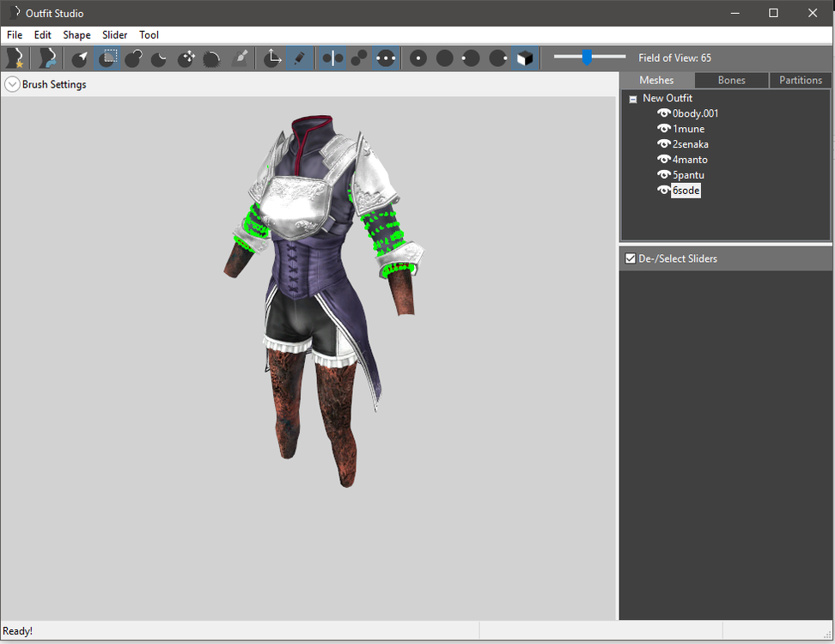Pick the Inflate brush tool
This screenshot has width=835, height=644.
coord(133,58)
